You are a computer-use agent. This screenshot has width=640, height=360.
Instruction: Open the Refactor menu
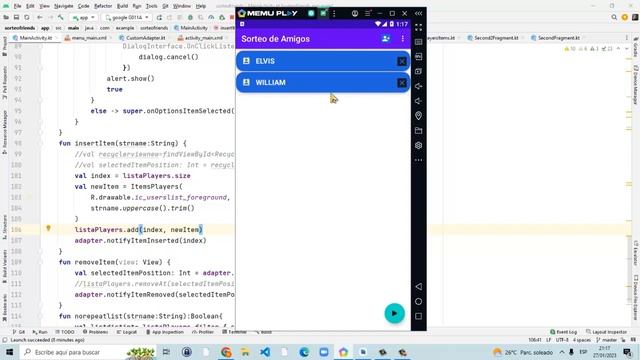coord(103,6)
